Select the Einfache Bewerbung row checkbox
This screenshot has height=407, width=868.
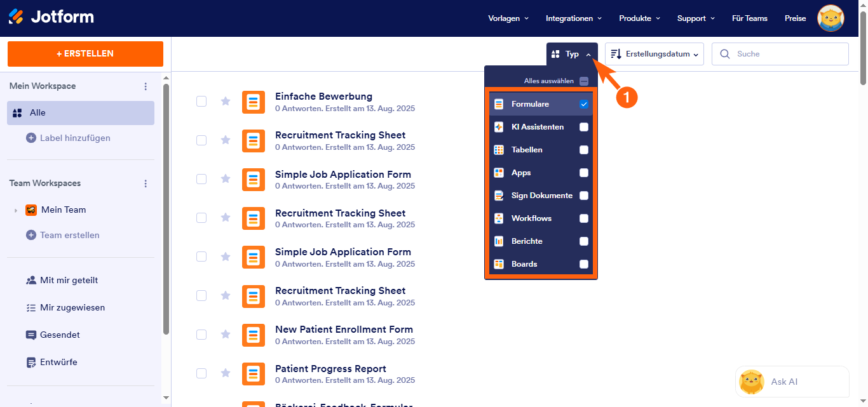pos(201,101)
